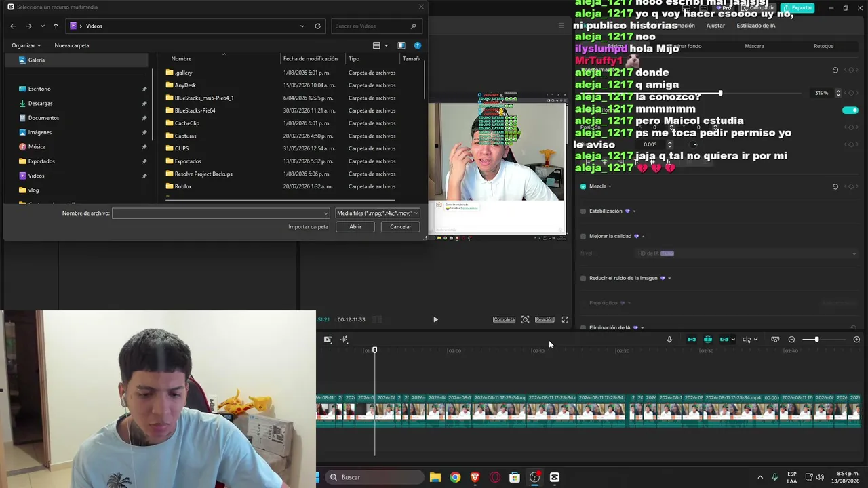868x488 pixels.
Task: Open fullscreen preview in CapCut
Action: pos(565,319)
